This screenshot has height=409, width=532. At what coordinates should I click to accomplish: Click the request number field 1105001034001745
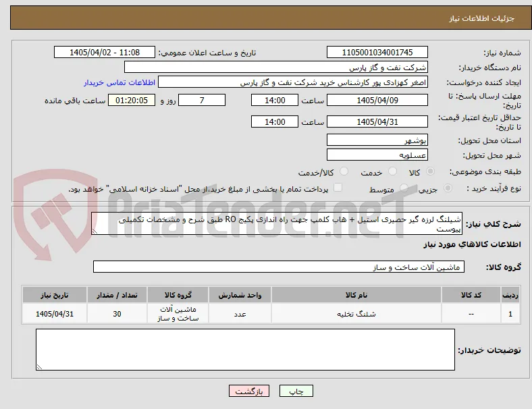point(377,52)
